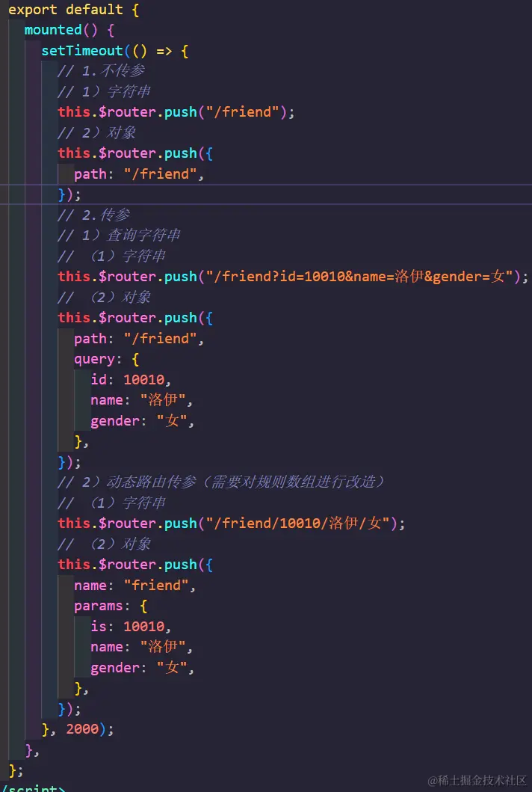This screenshot has height=792, width=532.
Task: Click the "query: {" line
Action: tap(107, 359)
